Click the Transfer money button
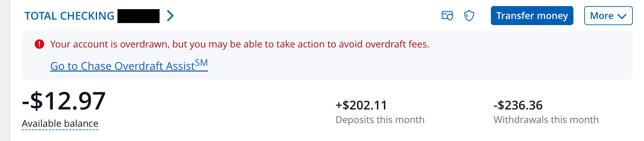The height and width of the screenshot is (141, 644). pos(532,16)
